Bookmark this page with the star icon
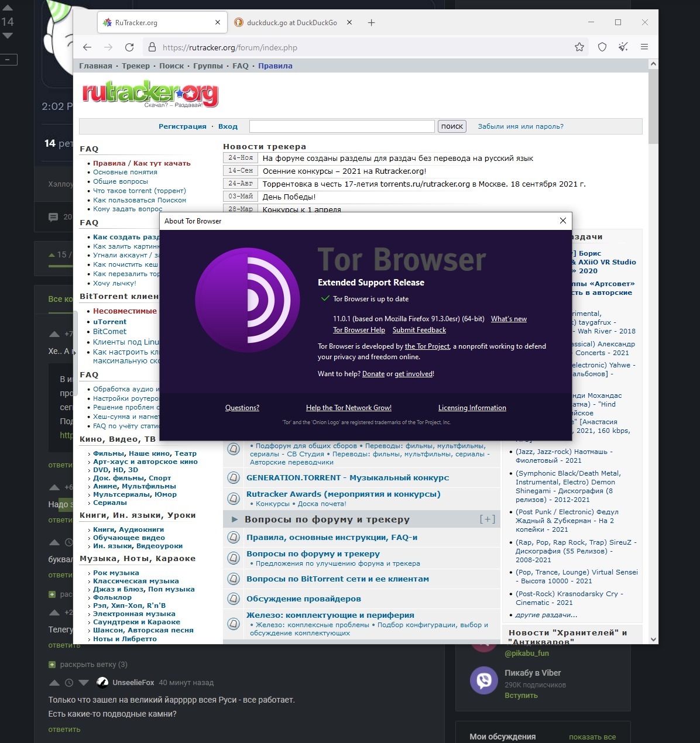The image size is (700, 743). pos(579,47)
